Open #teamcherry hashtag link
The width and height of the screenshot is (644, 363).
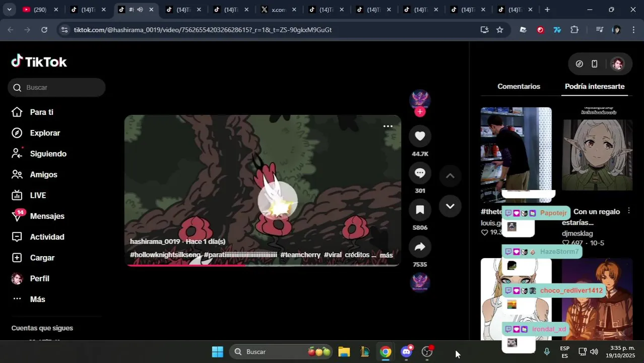(300, 255)
